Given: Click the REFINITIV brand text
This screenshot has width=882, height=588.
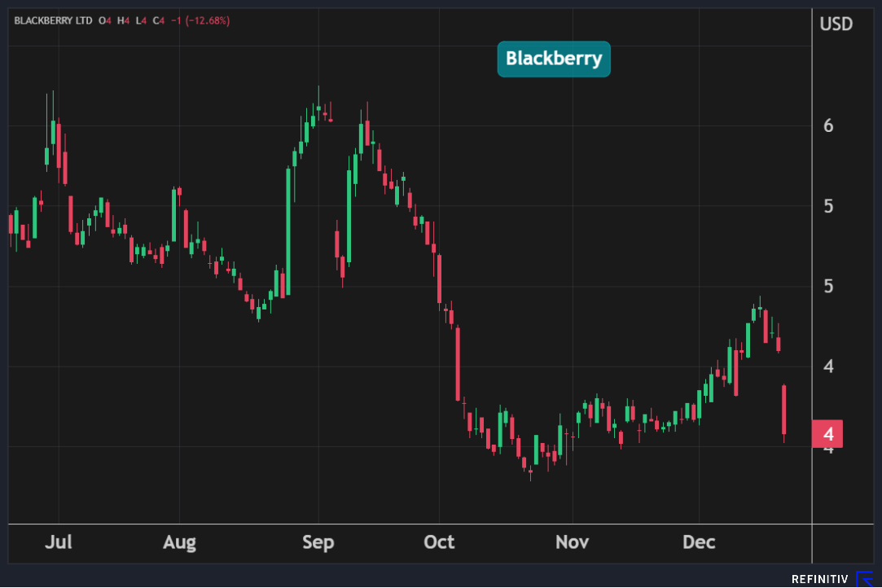Looking at the screenshot, I should (x=819, y=579).
